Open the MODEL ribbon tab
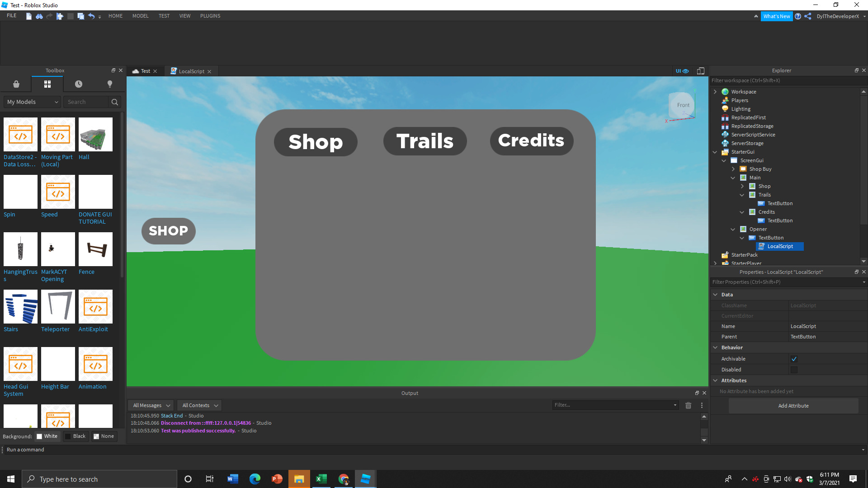 (140, 16)
